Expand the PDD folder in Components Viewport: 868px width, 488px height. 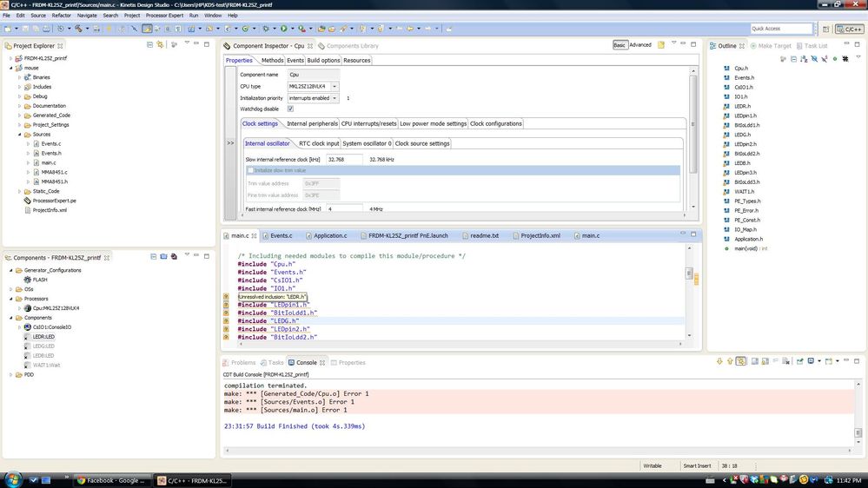[11, 374]
